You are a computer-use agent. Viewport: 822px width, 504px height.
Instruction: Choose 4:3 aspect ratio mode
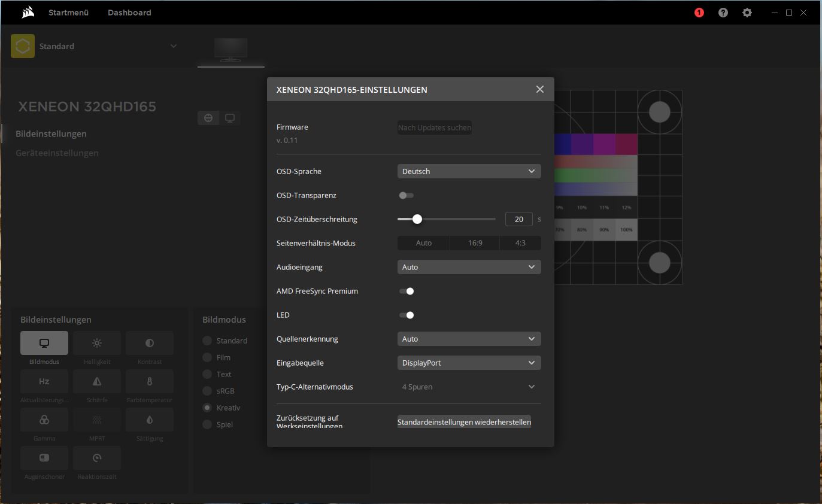521,243
